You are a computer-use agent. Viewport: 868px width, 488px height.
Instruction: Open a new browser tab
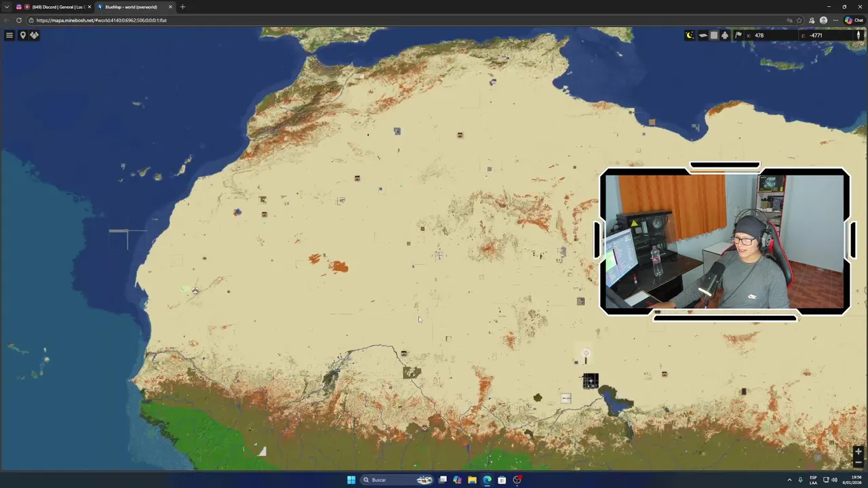pos(182,7)
